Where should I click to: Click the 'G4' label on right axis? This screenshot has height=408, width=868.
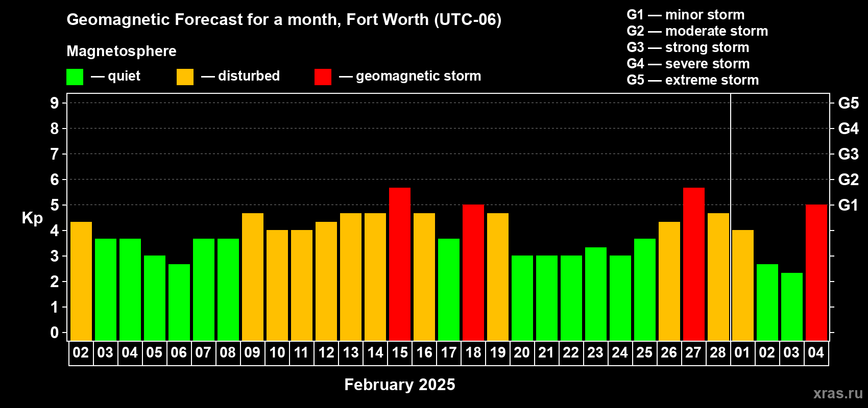[x=848, y=129]
